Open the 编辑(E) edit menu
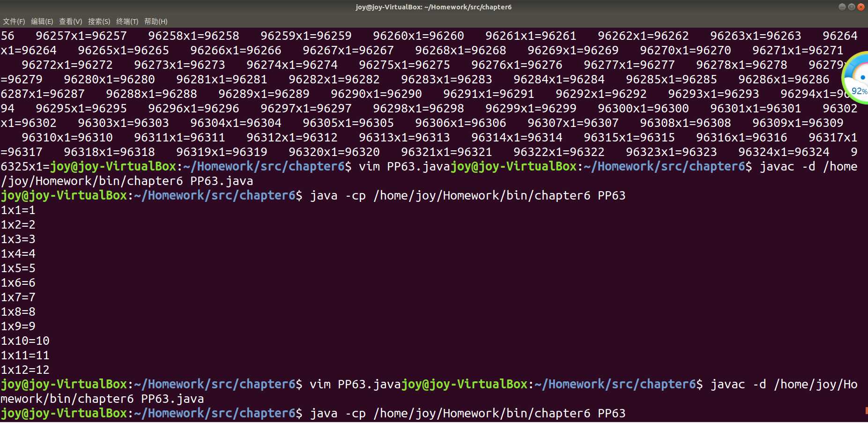The height and width of the screenshot is (423, 868). (42, 22)
